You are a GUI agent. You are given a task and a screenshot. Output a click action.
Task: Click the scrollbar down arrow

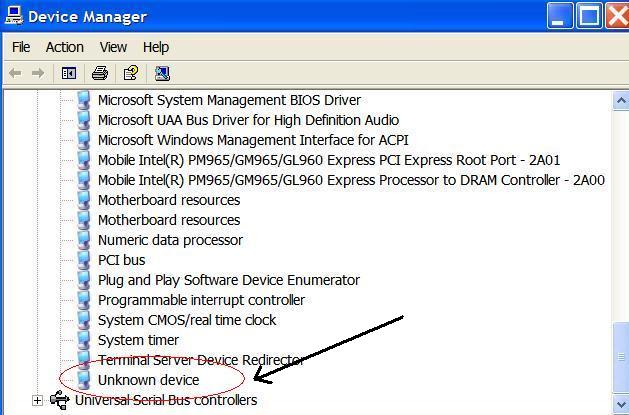(621, 404)
